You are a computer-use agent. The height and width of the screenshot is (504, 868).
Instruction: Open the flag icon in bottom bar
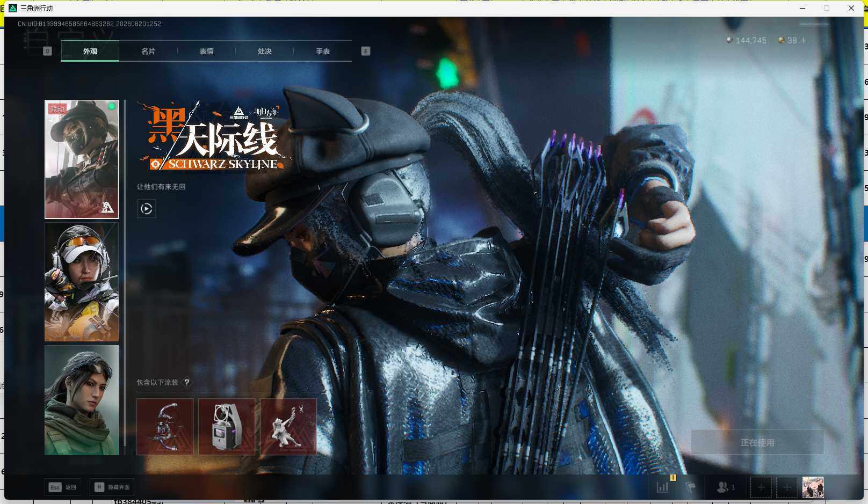coord(691,487)
